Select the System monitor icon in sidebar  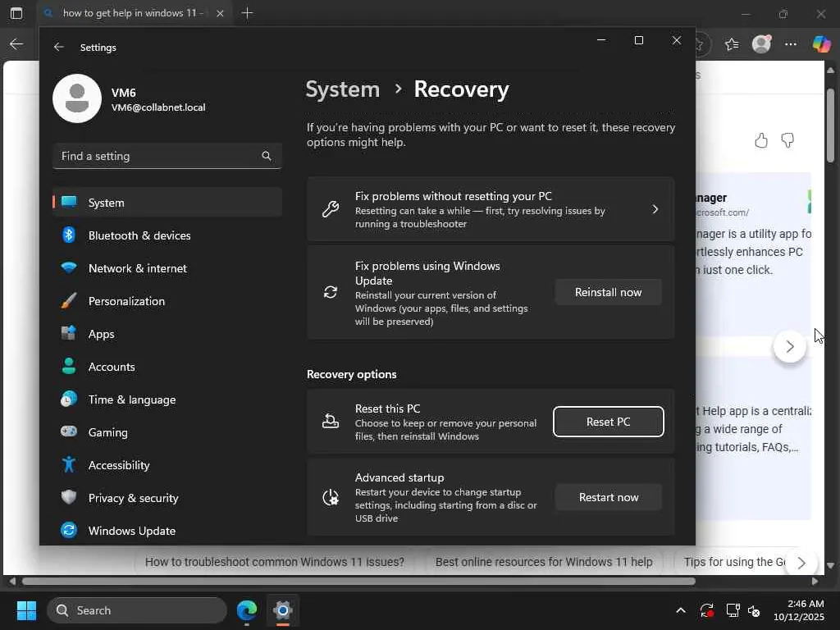click(69, 202)
